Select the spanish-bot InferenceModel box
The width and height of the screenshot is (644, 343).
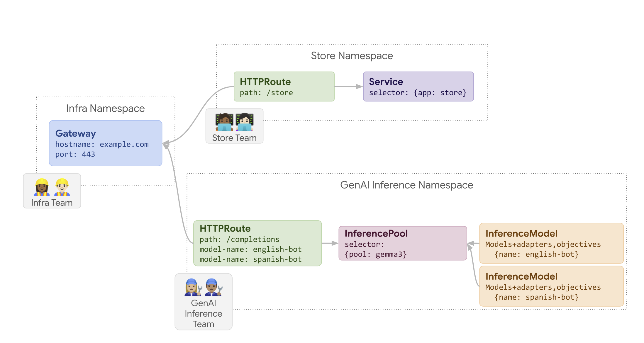pyautogui.click(x=551, y=286)
